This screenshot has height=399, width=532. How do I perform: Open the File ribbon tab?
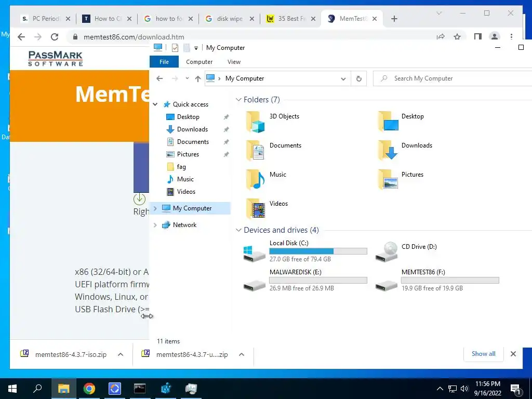[164, 62]
